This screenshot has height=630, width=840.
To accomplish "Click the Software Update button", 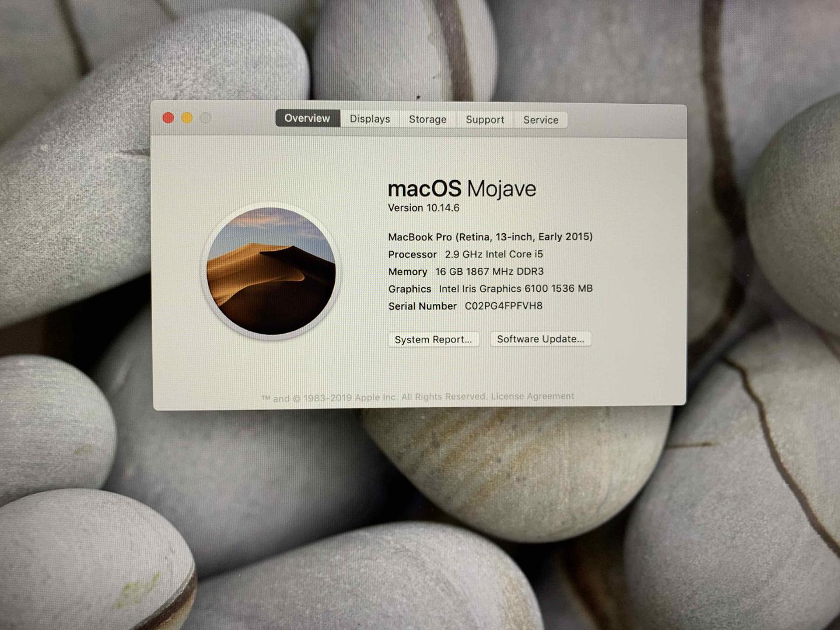I will point(541,339).
